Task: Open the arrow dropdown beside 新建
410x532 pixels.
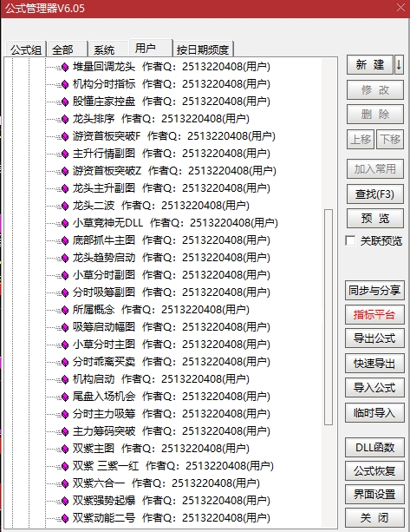Action: pyautogui.click(x=399, y=64)
